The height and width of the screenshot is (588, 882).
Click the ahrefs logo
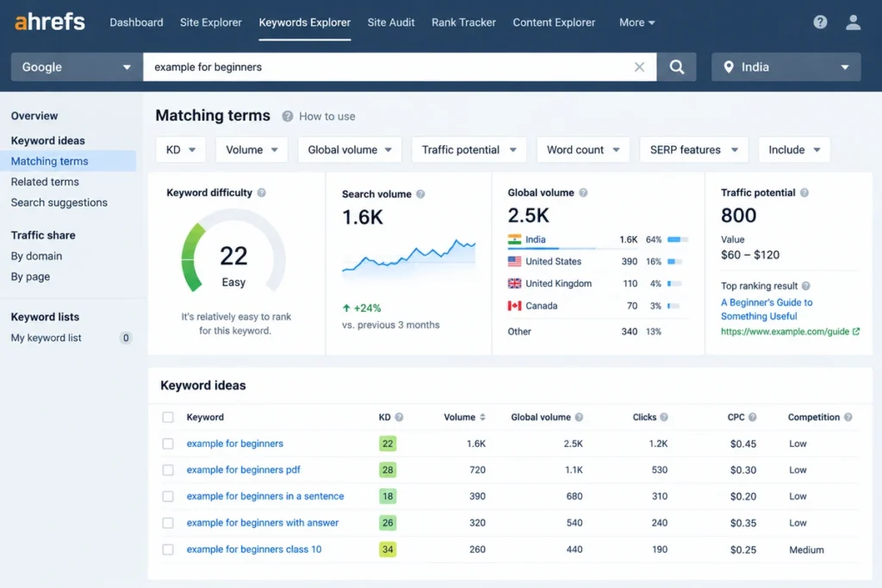(x=49, y=22)
